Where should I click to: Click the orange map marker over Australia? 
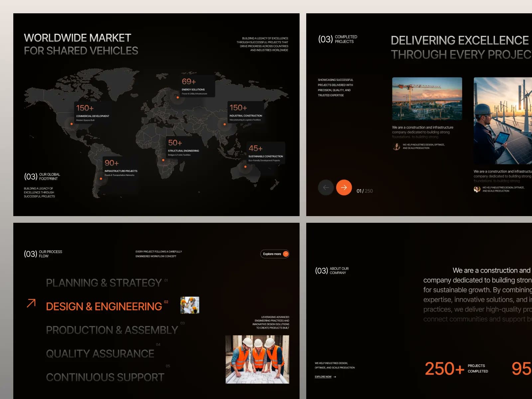tap(245, 167)
